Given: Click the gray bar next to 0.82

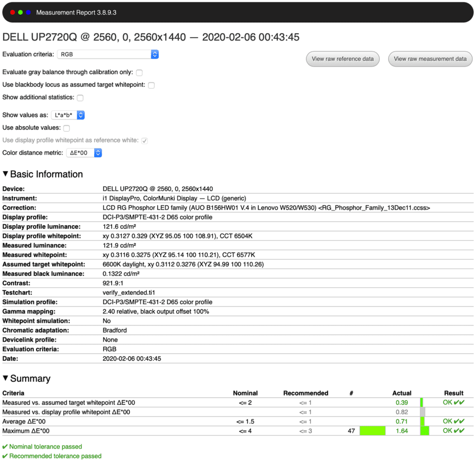Looking at the screenshot, I should point(422,412).
